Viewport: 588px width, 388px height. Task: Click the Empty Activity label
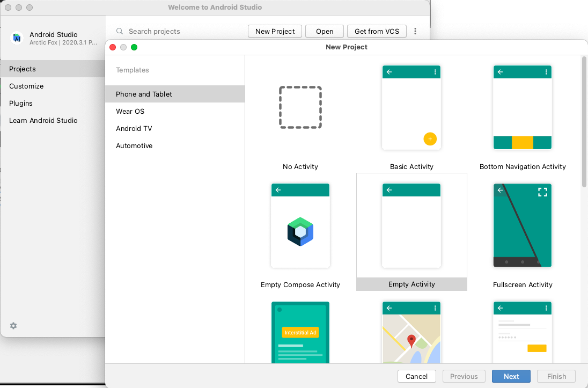pos(411,284)
